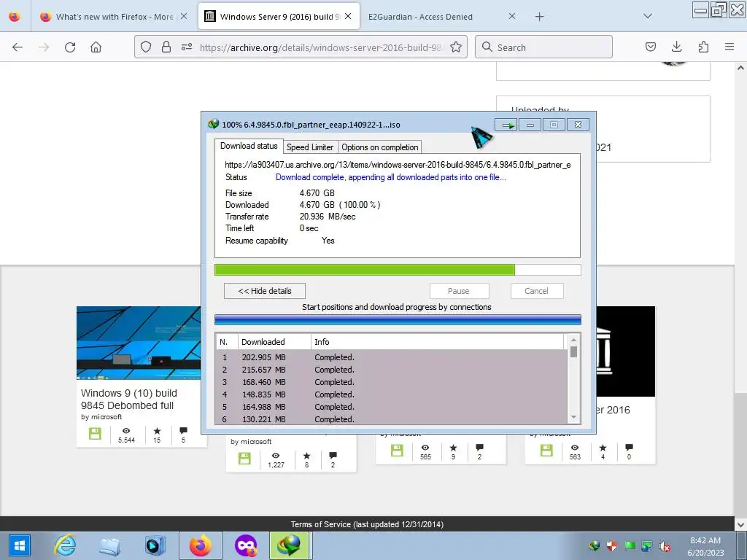Select connection row 5 with 164.988 MB
747x560 pixels.
pos(392,407)
